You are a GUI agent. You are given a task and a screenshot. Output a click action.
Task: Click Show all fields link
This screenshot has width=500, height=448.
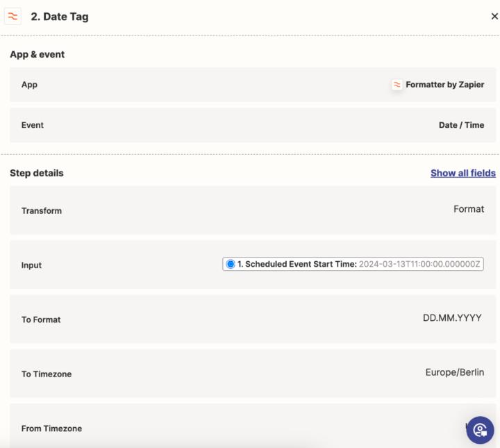(x=463, y=173)
